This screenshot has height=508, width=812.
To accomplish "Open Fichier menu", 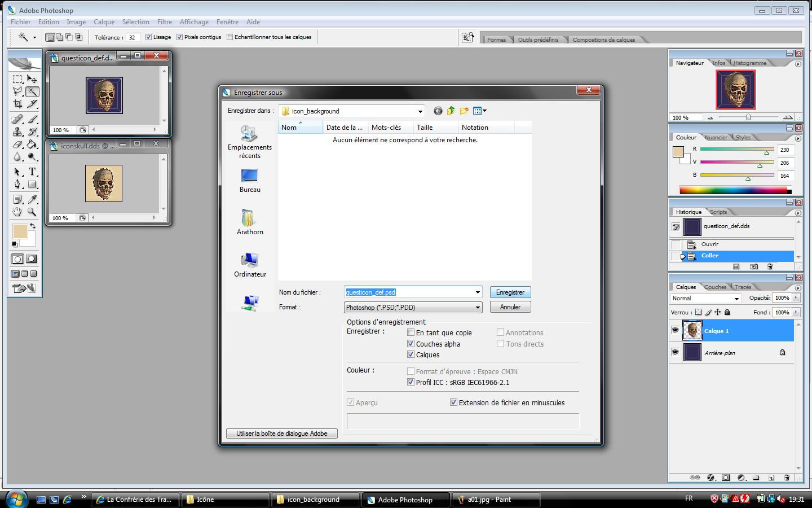I will point(21,22).
